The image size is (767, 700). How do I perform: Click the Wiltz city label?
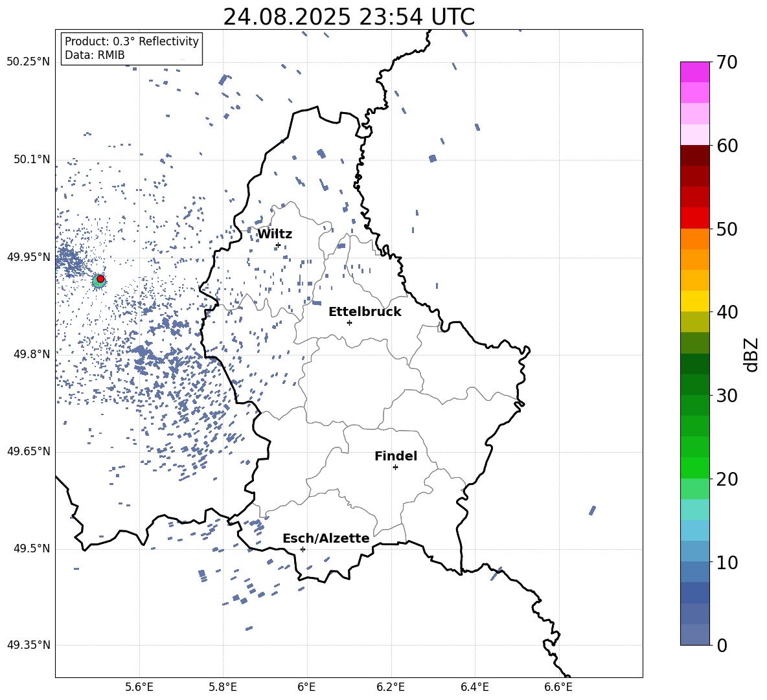(275, 234)
